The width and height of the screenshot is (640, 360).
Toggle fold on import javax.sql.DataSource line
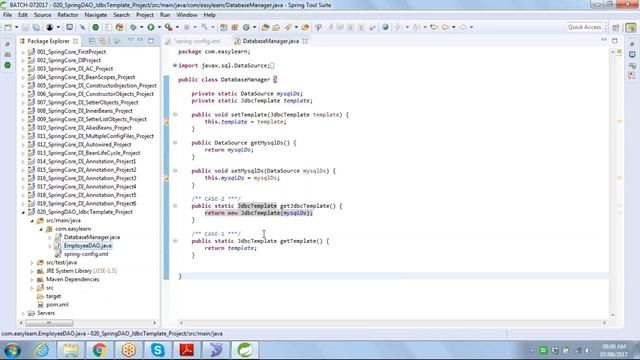tap(175, 65)
